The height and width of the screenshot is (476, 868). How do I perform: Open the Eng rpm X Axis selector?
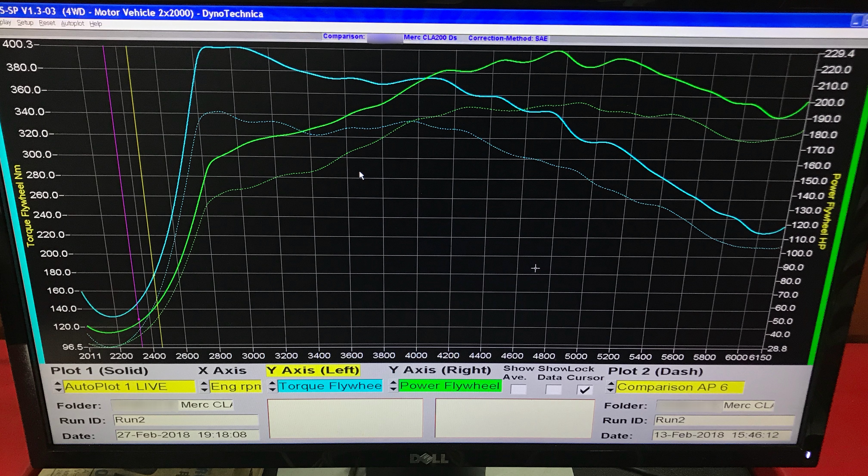[x=236, y=386]
